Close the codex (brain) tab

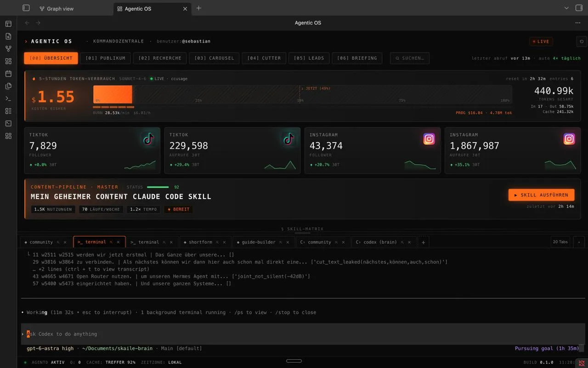pos(410,242)
